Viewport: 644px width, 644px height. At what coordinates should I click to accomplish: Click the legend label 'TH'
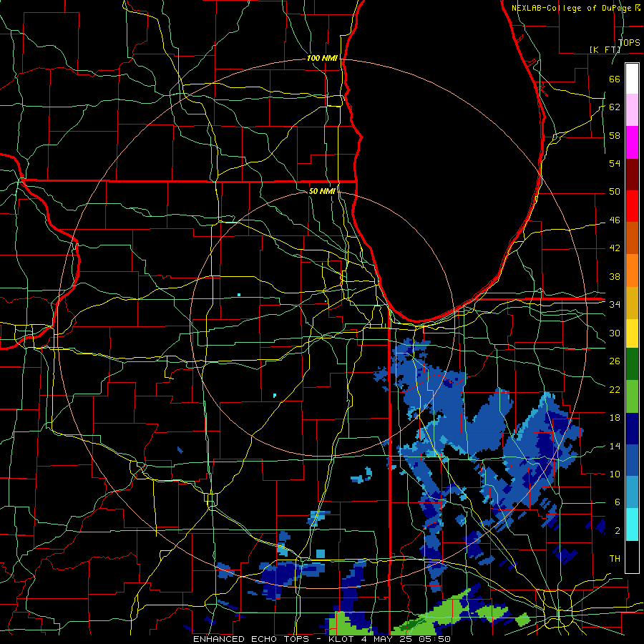click(615, 559)
